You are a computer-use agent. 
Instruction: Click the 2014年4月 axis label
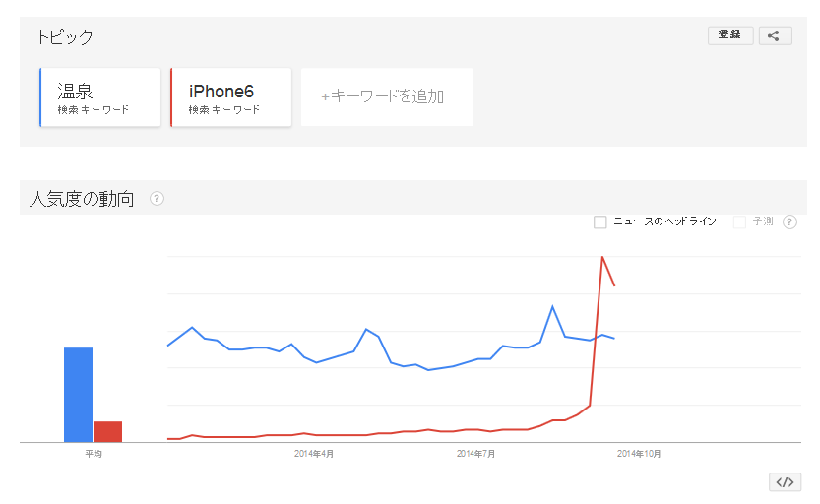(314, 454)
